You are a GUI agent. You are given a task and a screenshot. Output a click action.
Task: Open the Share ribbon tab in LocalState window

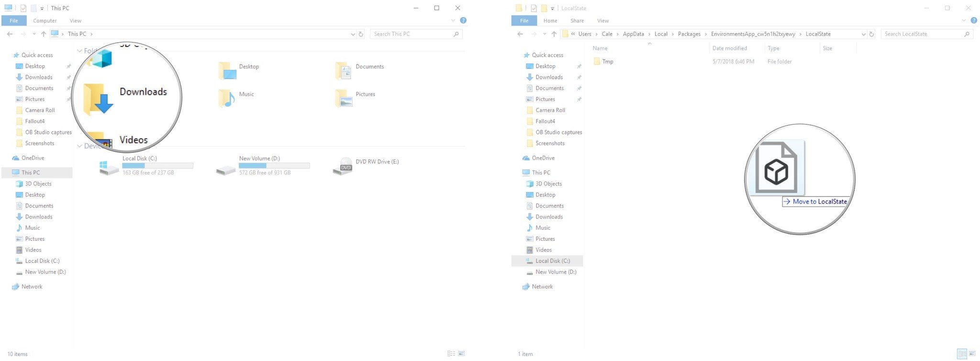tap(577, 21)
